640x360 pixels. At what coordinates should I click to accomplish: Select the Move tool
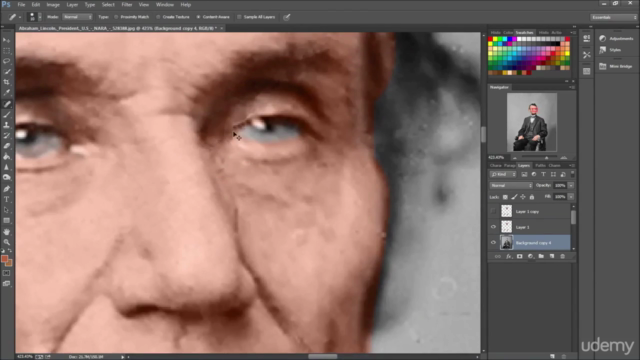[x=7, y=40]
